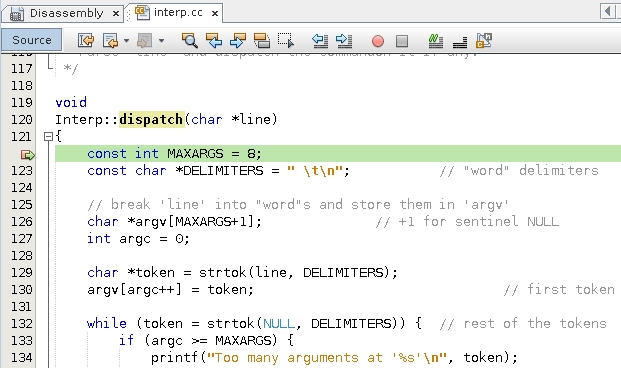This screenshot has height=368, width=621.
Task: Click the 'break line into words' comment
Action: click(x=298, y=204)
